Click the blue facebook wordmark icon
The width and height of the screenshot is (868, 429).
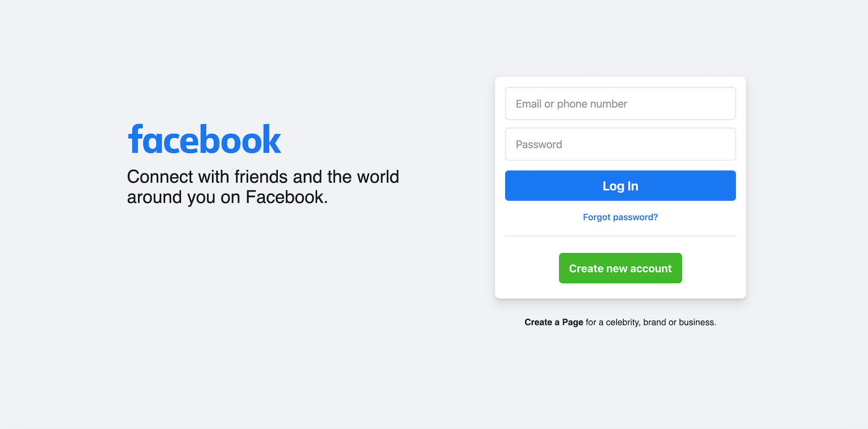205,139
